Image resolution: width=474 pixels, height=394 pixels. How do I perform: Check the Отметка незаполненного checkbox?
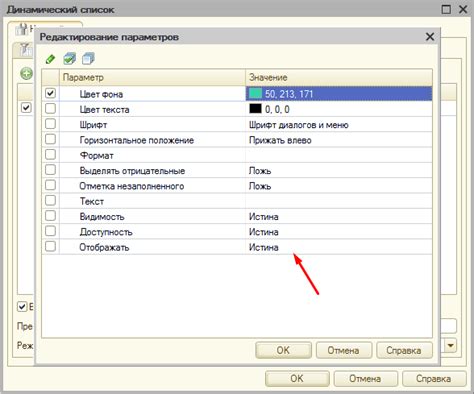(50, 185)
